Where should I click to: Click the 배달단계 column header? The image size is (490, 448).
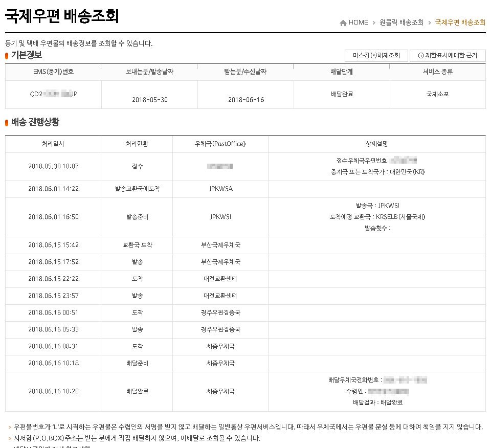[342, 72]
